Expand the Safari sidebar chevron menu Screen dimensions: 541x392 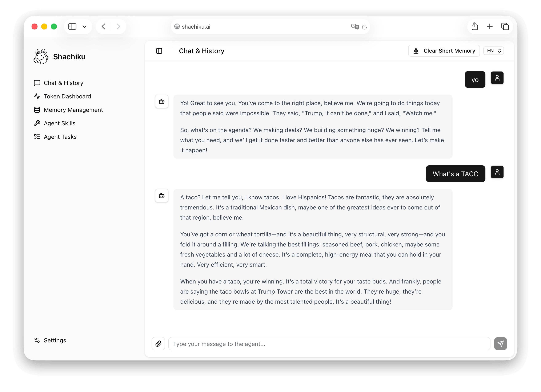coord(84,26)
